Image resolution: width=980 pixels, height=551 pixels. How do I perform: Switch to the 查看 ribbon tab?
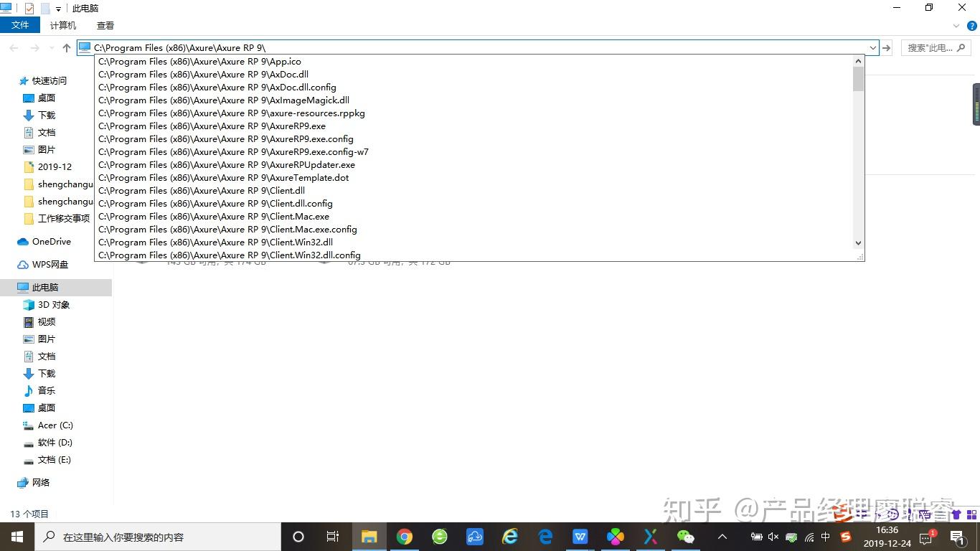click(x=105, y=25)
